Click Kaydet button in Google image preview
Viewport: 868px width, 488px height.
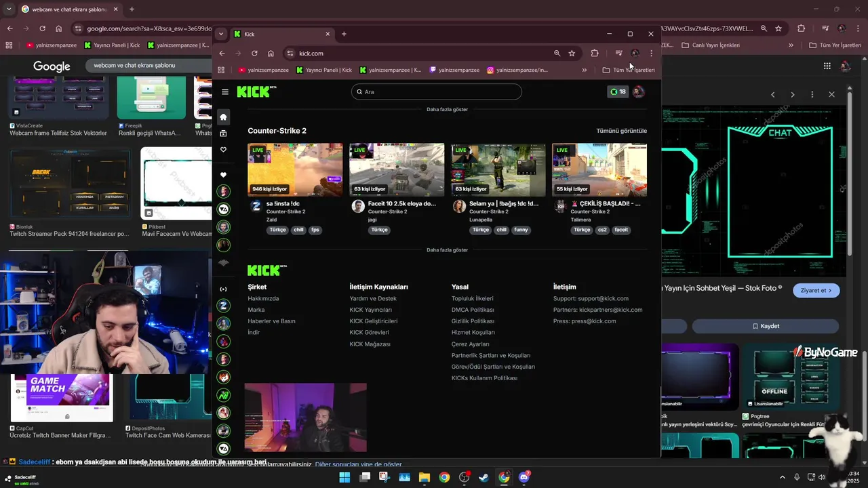coord(766,326)
